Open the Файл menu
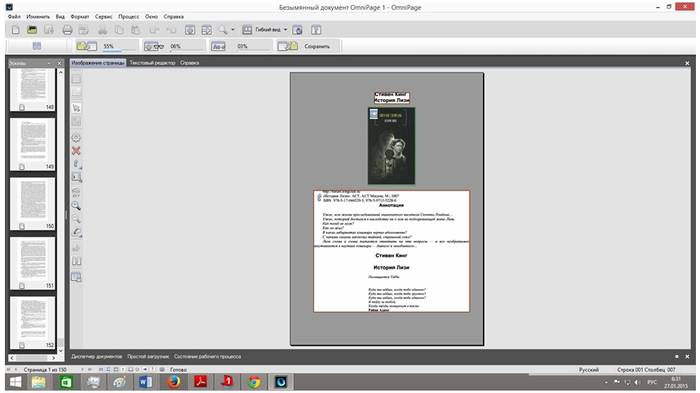700x393 pixels. [x=14, y=17]
